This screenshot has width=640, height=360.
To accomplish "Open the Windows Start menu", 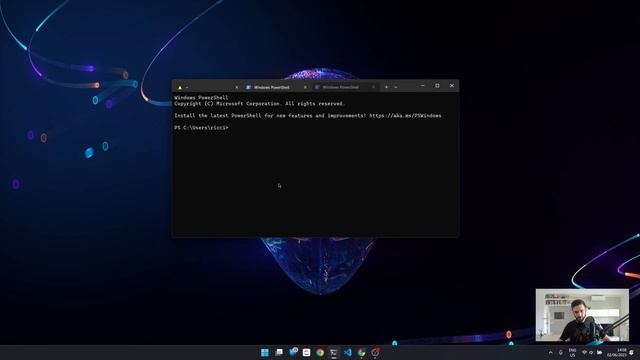I will (265, 352).
